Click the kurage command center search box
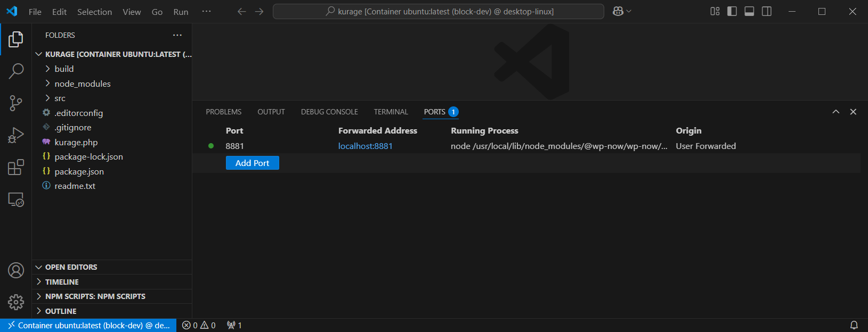The height and width of the screenshot is (332, 868). pyautogui.click(x=439, y=11)
